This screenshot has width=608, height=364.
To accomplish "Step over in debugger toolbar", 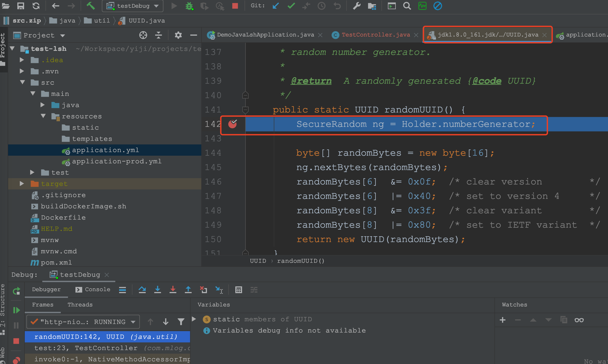I will (x=142, y=290).
